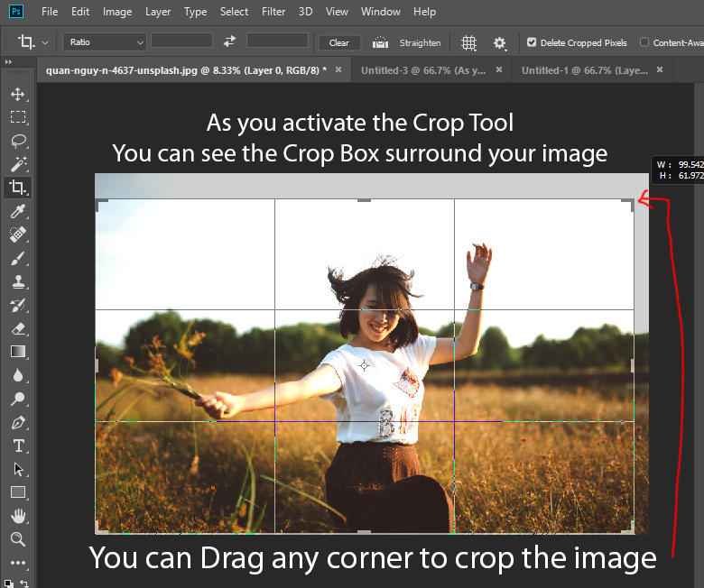The image size is (704, 588).
Task: Select the Magic Wand tool
Action: pos(18,164)
